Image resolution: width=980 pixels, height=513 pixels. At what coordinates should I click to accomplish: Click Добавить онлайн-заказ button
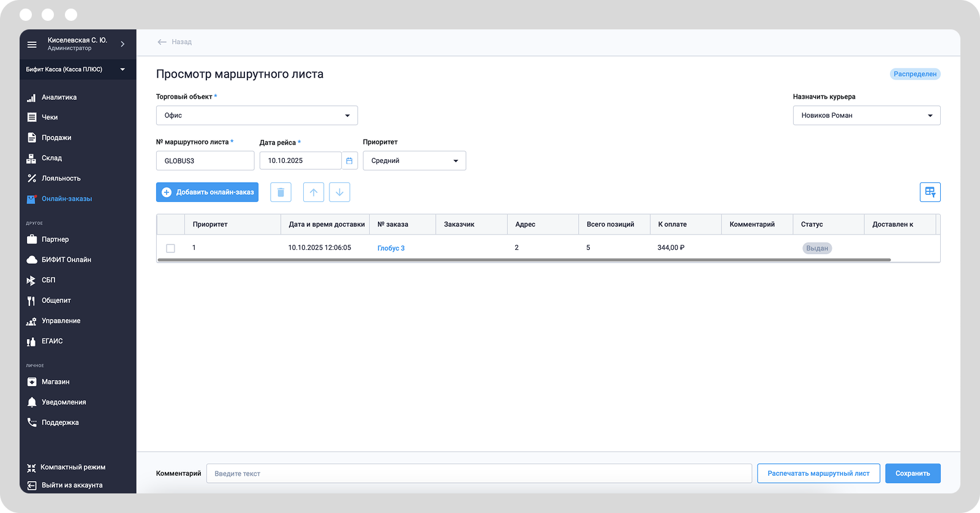[x=207, y=192]
